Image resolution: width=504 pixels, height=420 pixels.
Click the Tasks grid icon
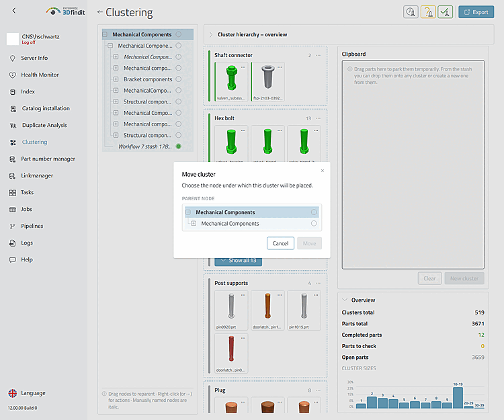tap(13, 192)
